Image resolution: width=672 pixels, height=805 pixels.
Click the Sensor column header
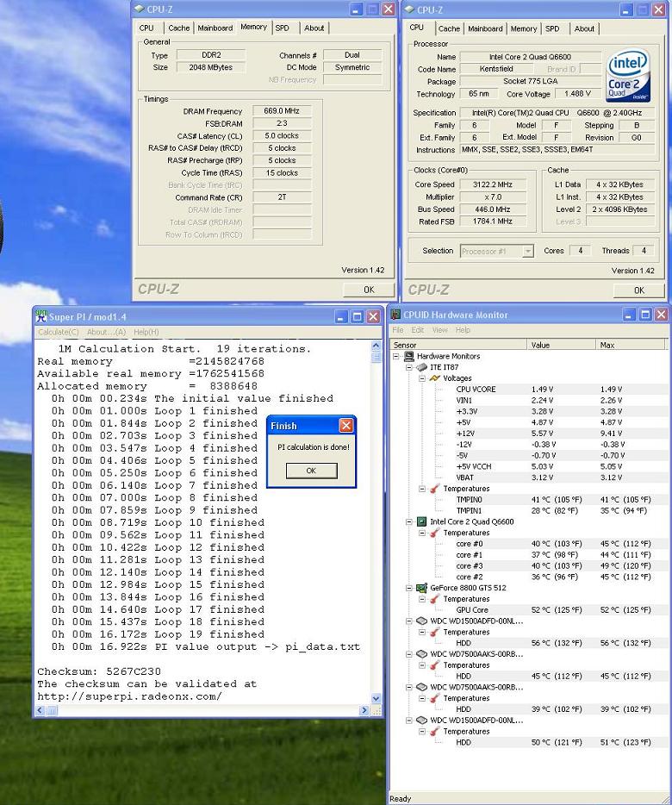coord(458,345)
